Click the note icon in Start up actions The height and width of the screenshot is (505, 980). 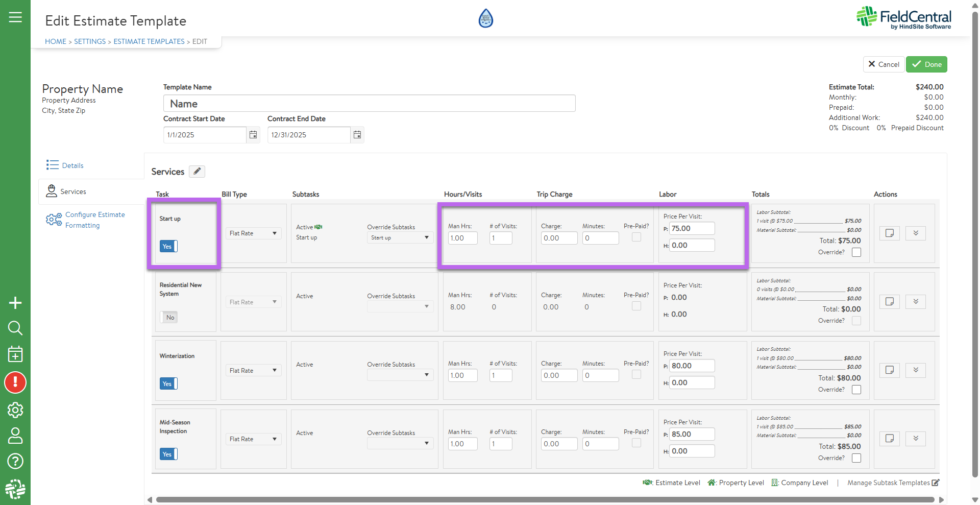tap(889, 233)
